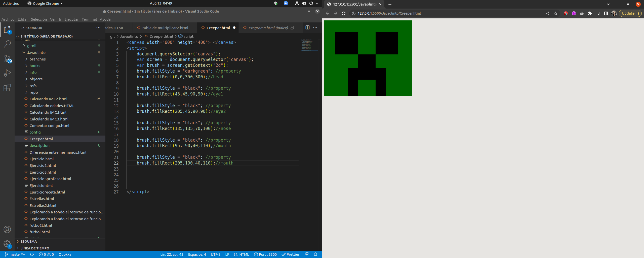644x258 pixels.
Task: Open the Run and Debug view
Action: [x=7, y=73]
